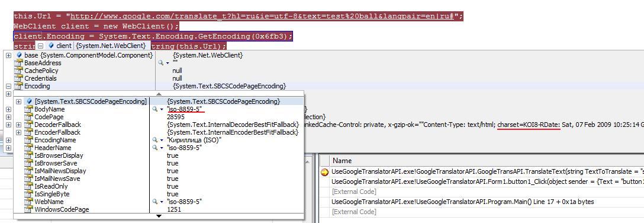644x223 pixels.
Task: Click the magnifier icon beside EncodingName value
Action: point(155,140)
